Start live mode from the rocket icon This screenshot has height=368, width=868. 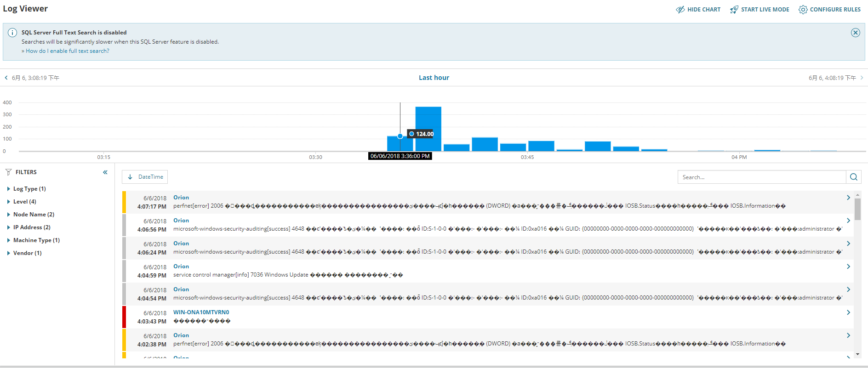coord(734,10)
